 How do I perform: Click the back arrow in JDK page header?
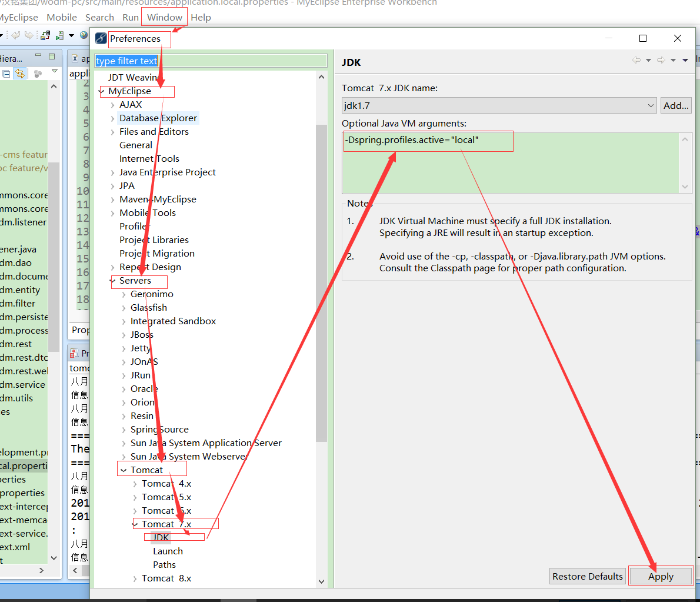coord(636,60)
